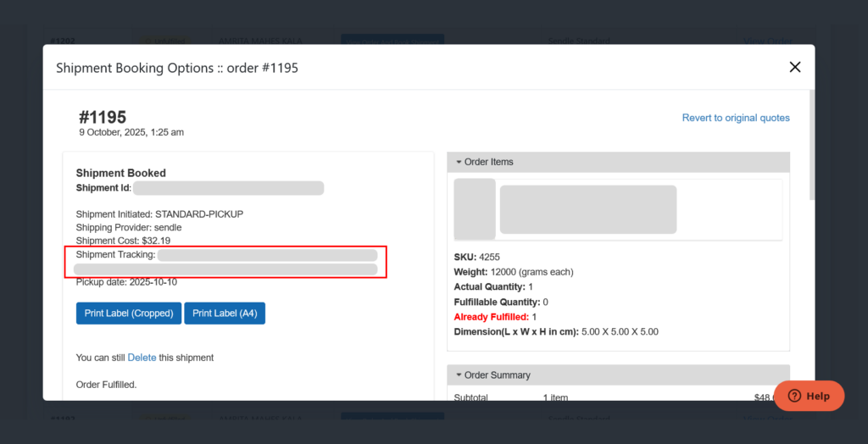Click the Shipment Booking Options title text
This screenshot has width=868, height=444.
[176, 68]
